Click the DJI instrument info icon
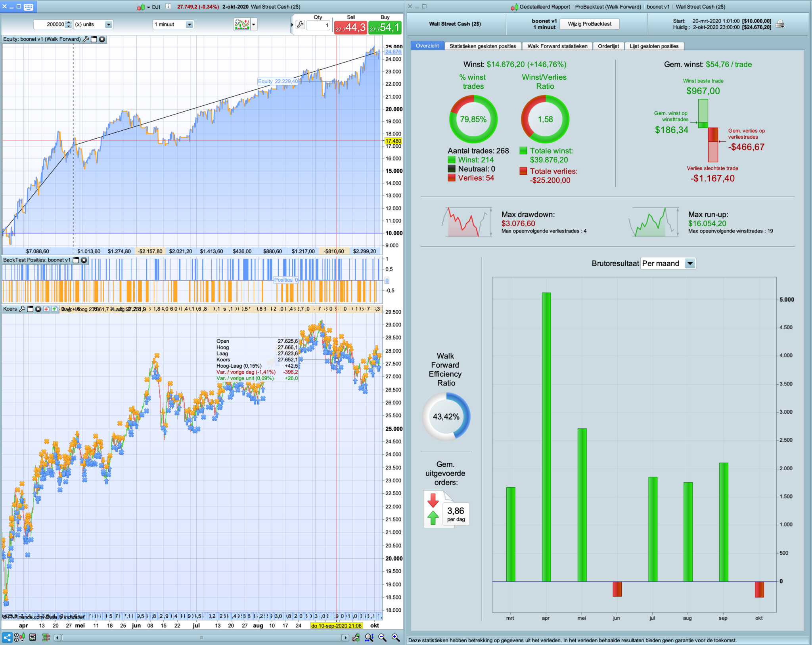The image size is (812, 645). point(168,7)
